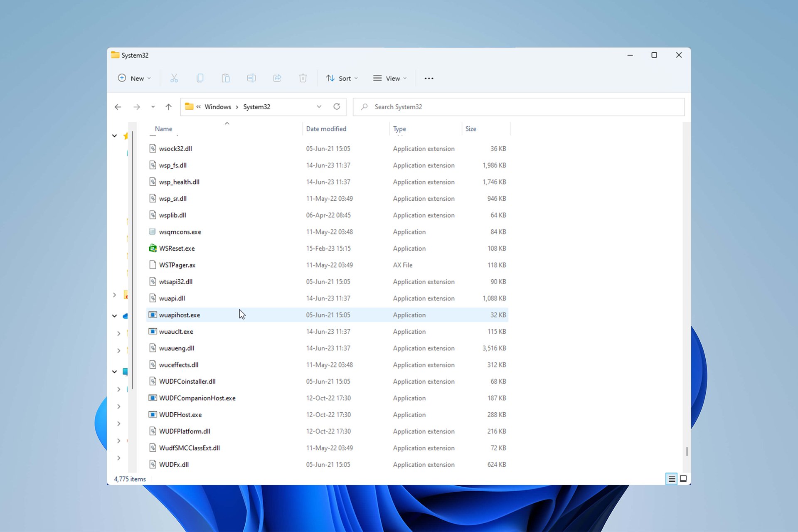
Task: Click the navigation pane scrollbar
Action: pyautogui.click(x=132, y=260)
